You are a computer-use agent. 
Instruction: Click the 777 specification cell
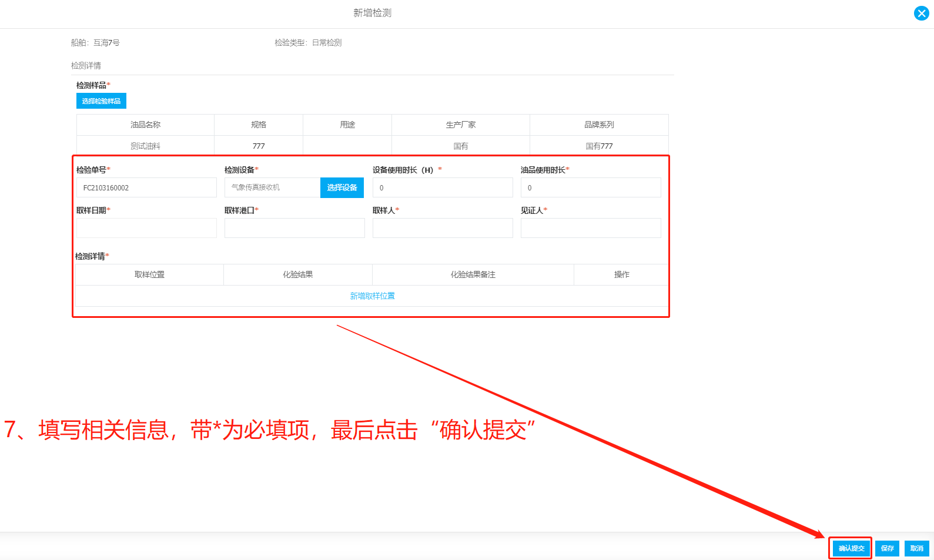[259, 146]
